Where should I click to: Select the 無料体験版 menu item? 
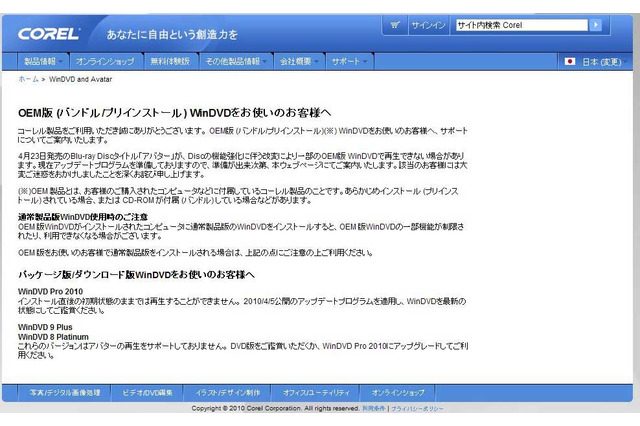point(170,61)
